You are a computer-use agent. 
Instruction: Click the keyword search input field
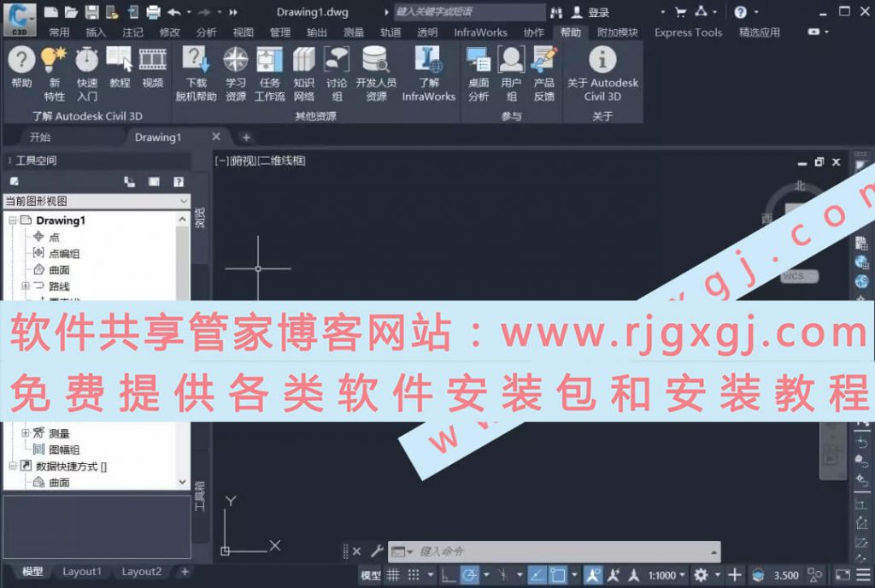click(x=470, y=12)
